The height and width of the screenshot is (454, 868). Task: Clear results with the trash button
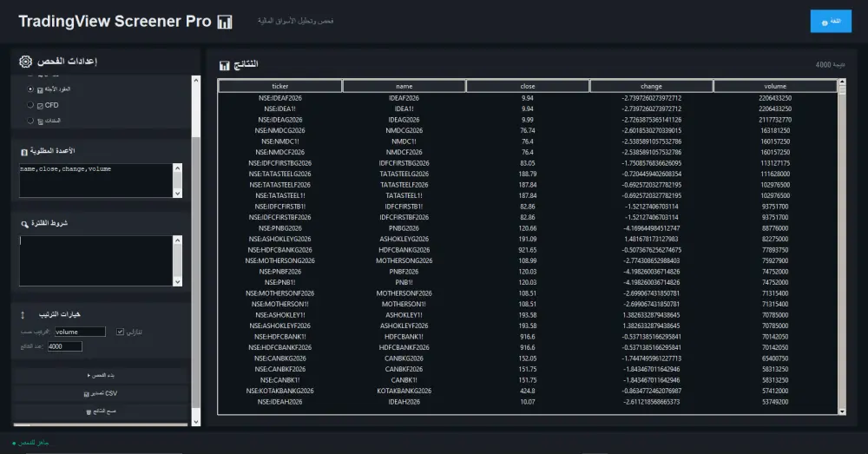pos(101,411)
